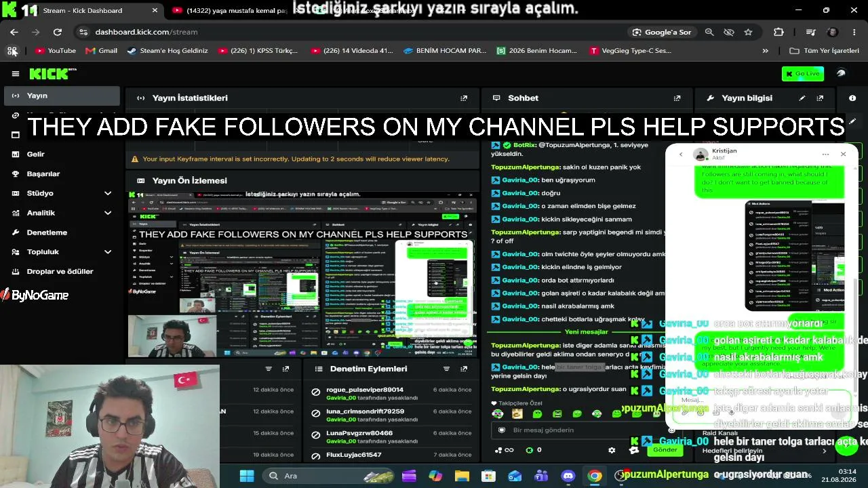This screenshot has height=488, width=868.
Task: Click the Yeni mesajlar divider in chat
Action: coord(587,332)
